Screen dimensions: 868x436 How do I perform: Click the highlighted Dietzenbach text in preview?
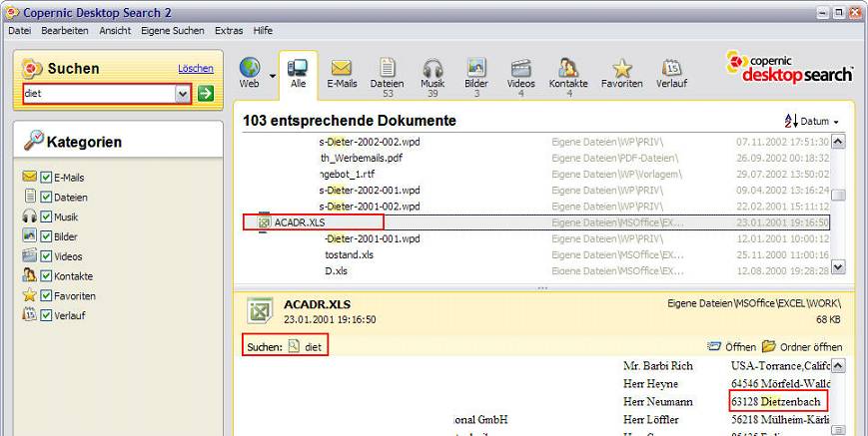pyautogui.click(x=790, y=402)
